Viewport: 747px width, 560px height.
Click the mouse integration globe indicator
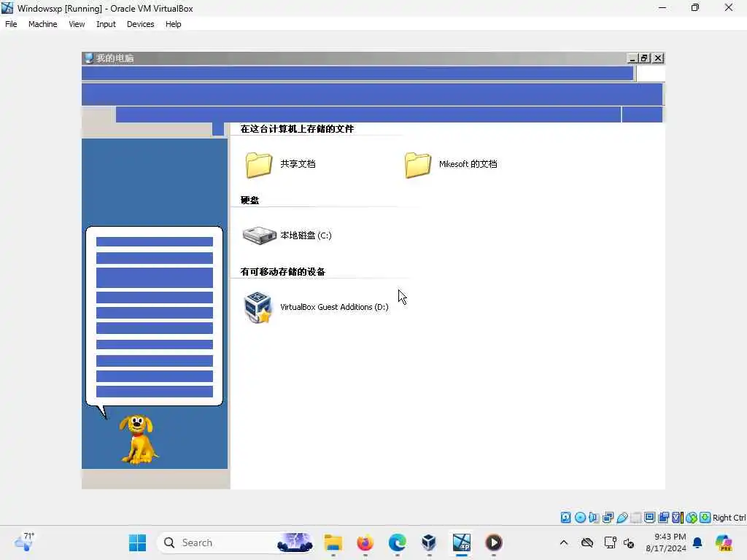pyautogui.click(x=692, y=518)
